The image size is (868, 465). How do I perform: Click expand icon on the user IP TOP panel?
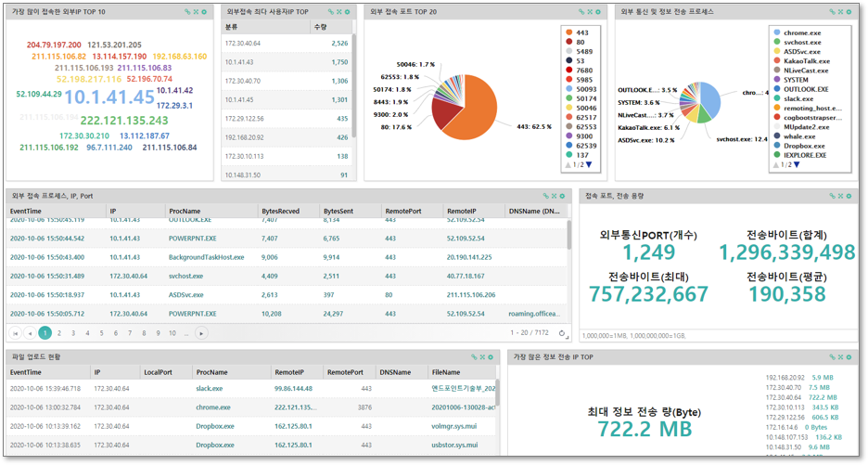click(339, 12)
